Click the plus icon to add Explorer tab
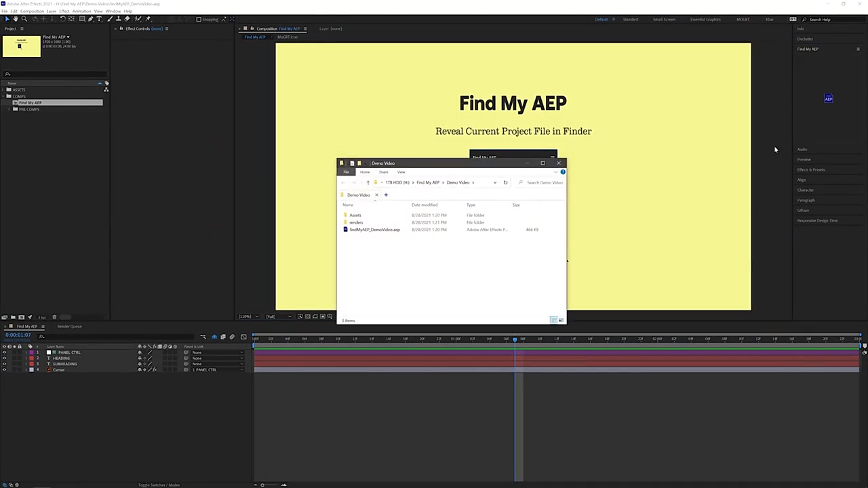The width and height of the screenshot is (868, 488). [386, 195]
